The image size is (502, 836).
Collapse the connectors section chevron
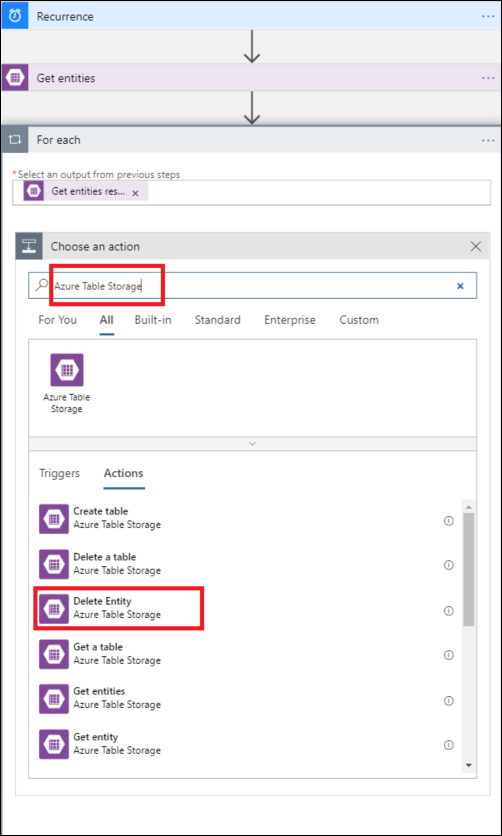pyautogui.click(x=253, y=444)
